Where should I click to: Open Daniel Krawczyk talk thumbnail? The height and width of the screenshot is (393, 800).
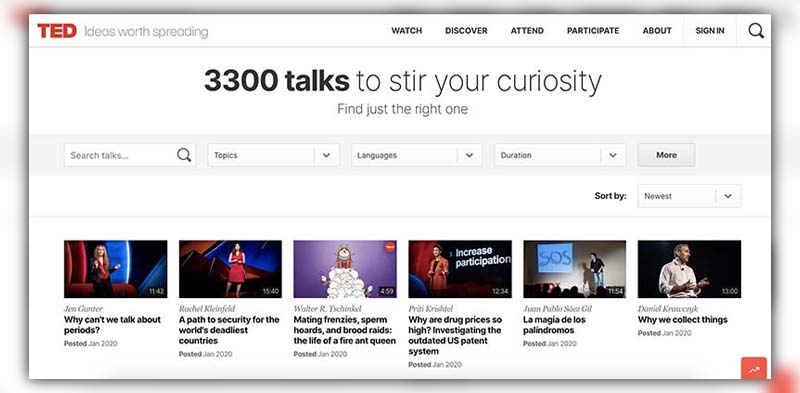pyautogui.click(x=689, y=269)
